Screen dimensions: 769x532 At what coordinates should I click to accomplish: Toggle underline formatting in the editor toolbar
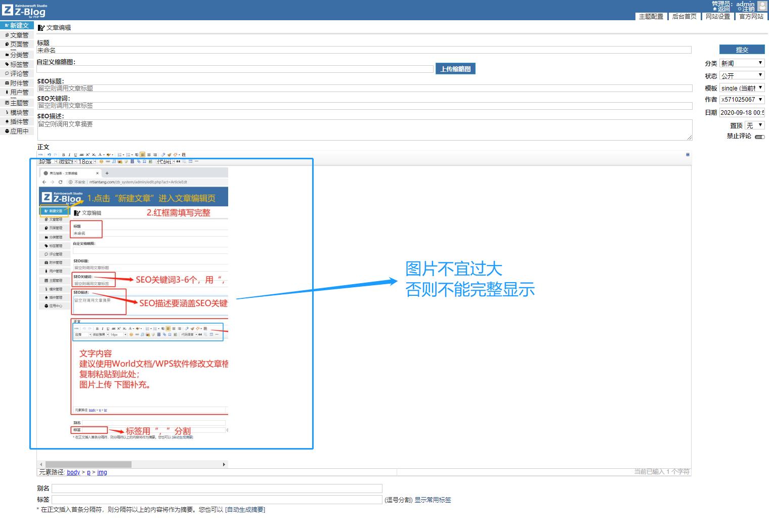click(75, 155)
